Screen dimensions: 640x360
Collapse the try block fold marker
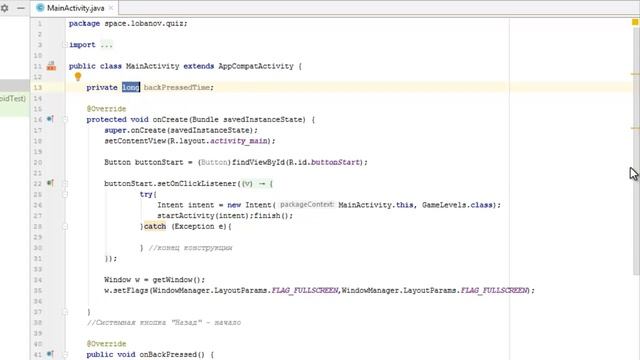(x=65, y=194)
